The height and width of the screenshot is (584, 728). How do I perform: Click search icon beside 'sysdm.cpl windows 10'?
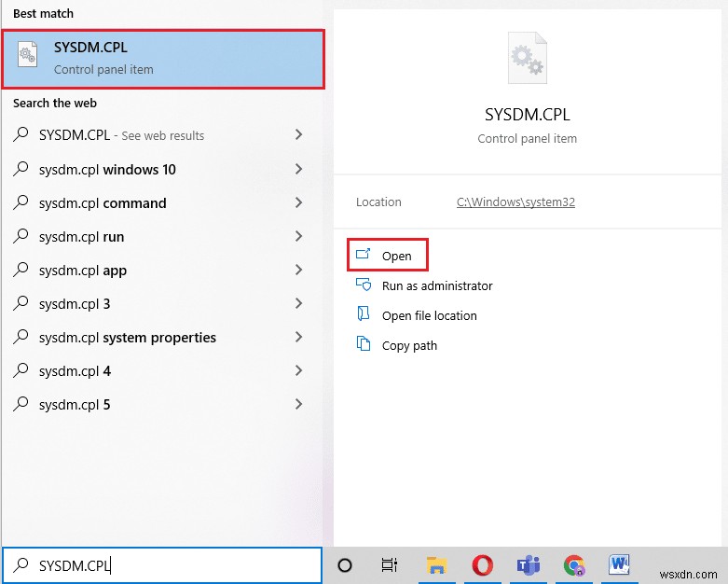(x=21, y=168)
